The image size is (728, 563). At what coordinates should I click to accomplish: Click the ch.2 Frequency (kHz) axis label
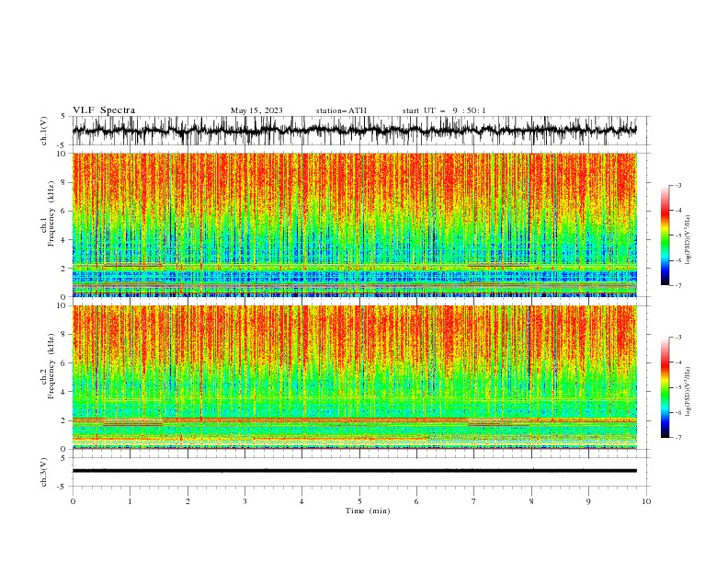click(49, 366)
